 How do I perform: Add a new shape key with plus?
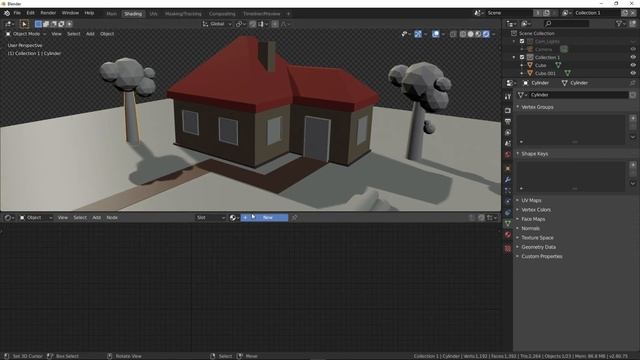pyautogui.click(x=633, y=165)
